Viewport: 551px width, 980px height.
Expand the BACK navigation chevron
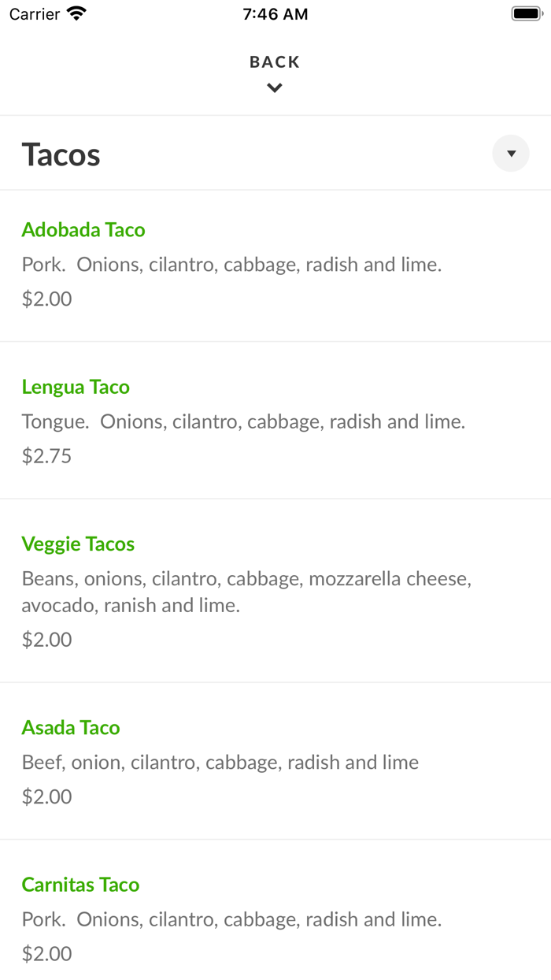click(x=274, y=87)
